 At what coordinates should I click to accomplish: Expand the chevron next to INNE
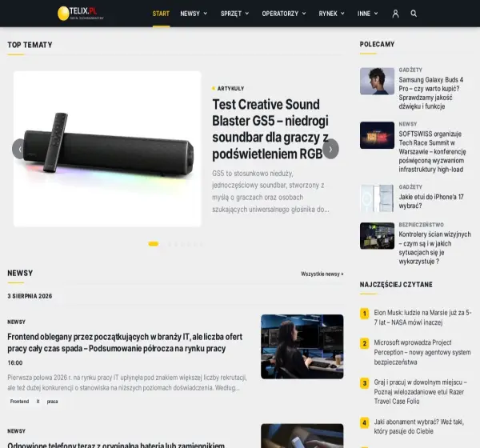[x=376, y=14]
